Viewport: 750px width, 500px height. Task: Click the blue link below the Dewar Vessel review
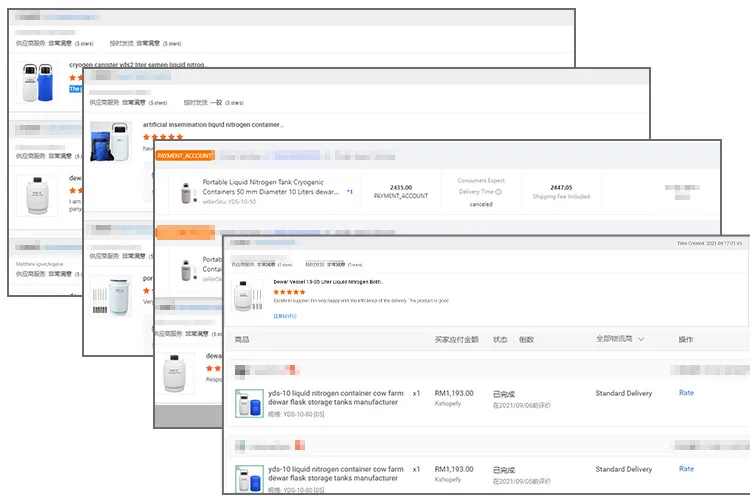coord(286,316)
